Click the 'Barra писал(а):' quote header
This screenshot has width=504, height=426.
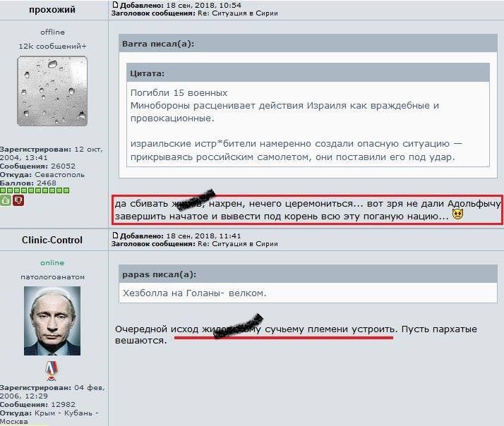click(158, 44)
